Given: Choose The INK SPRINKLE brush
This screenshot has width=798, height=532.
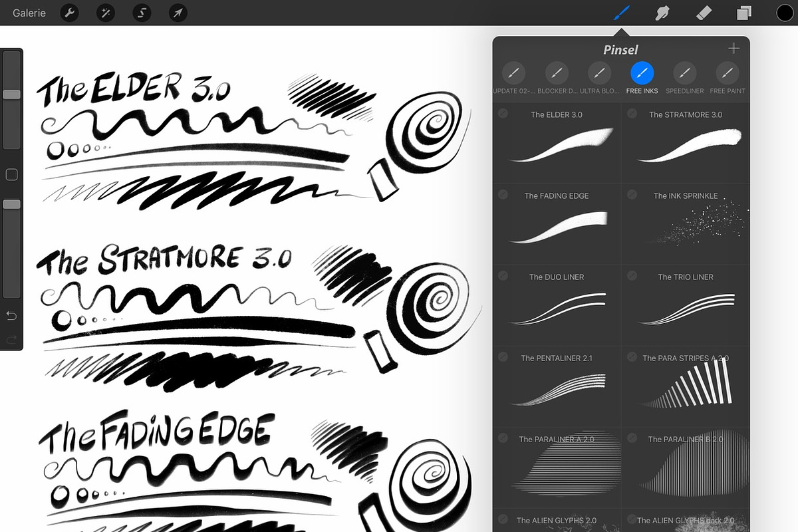Looking at the screenshot, I should (686, 224).
